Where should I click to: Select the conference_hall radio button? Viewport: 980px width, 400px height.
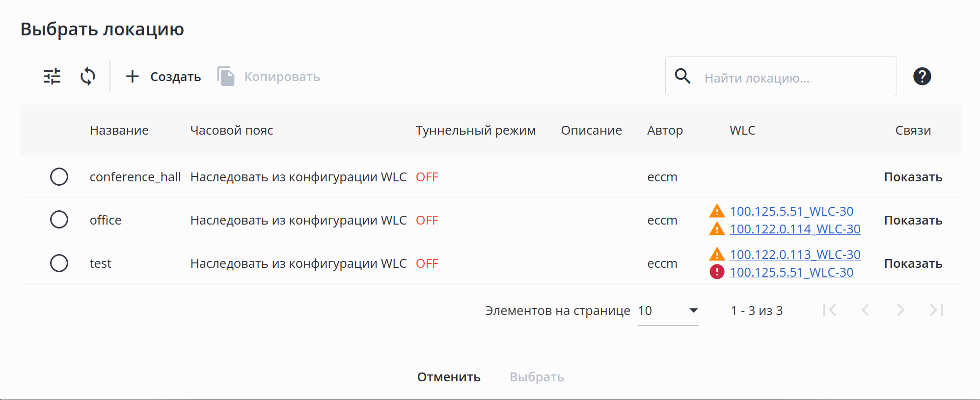[59, 177]
